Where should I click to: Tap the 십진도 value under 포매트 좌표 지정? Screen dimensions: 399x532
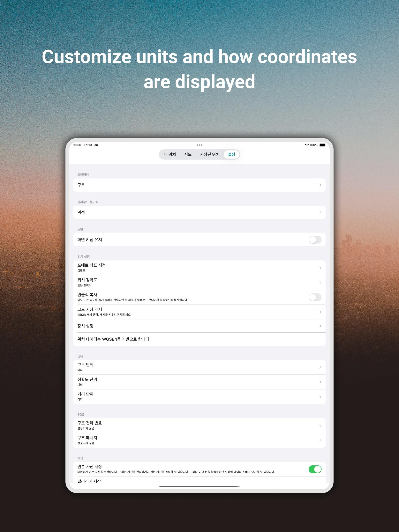coord(81,270)
